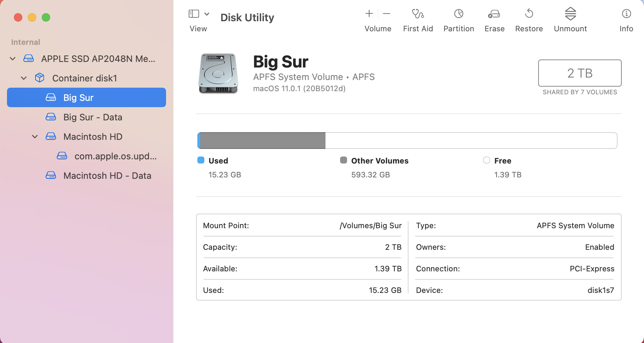This screenshot has height=343, width=644.
Task: Show Info for the volume
Action: coord(626,14)
